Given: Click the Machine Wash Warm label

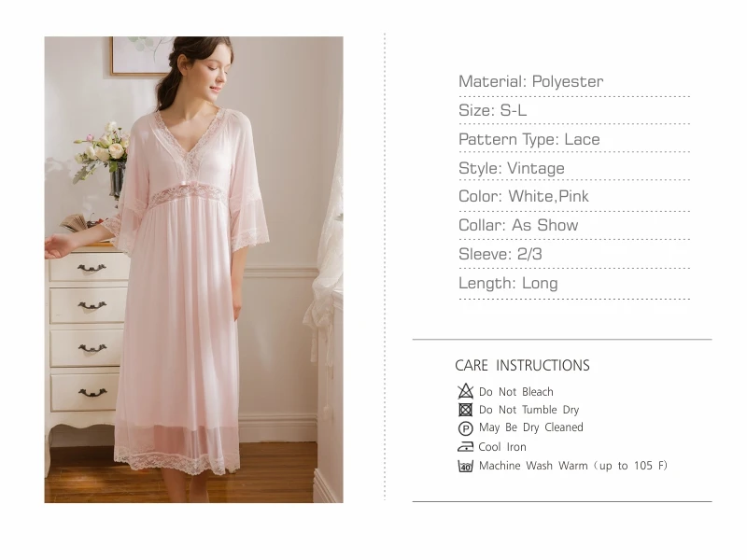Looking at the screenshot, I should pos(573,466).
